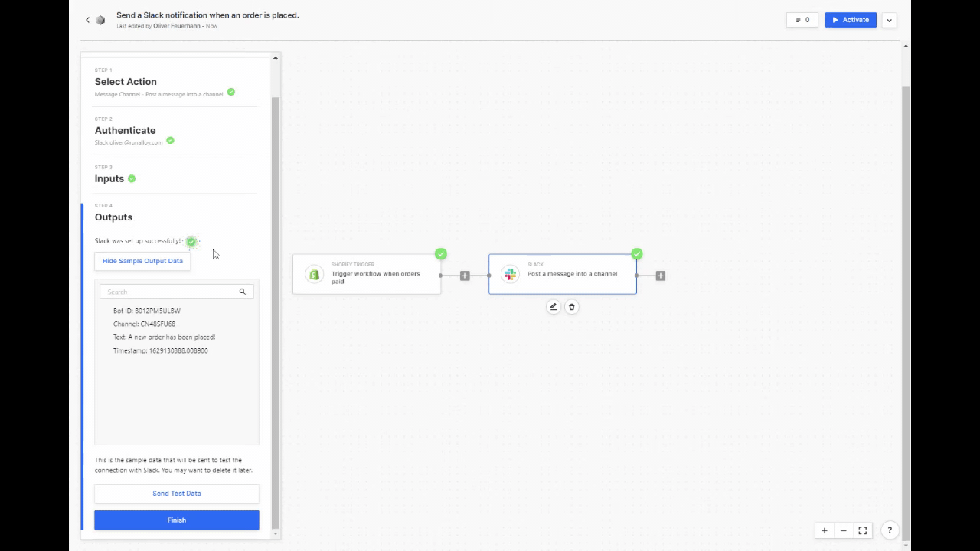The width and height of the screenshot is (980, 551).
Task: Hide Sample Output Data
Action: 142,261
